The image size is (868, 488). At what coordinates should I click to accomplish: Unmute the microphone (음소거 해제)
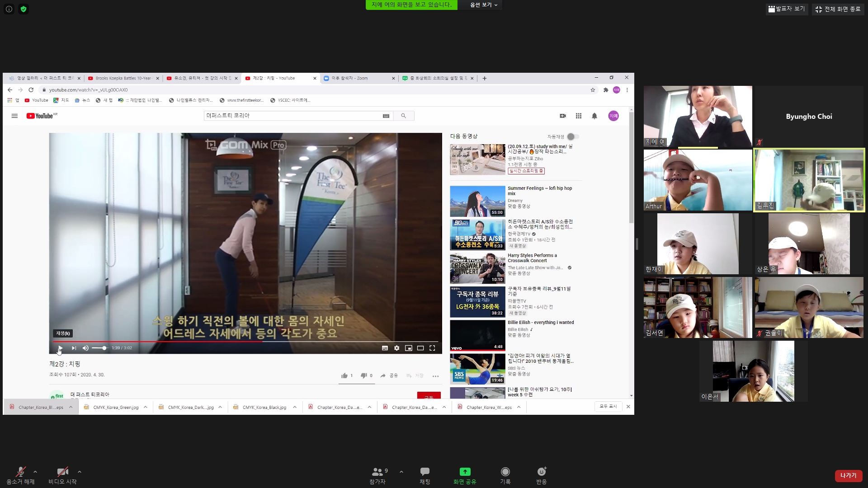pos(20,472)
